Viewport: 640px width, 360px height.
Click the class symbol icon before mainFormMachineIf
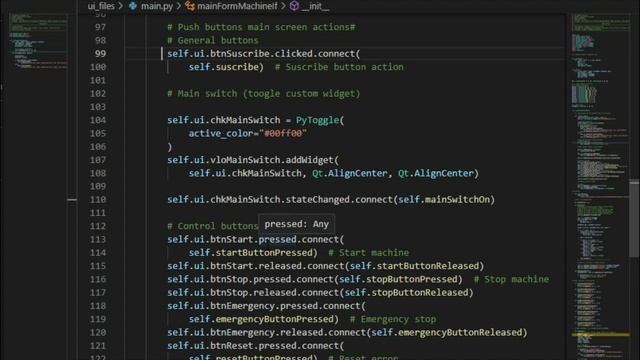click(190, 6)
